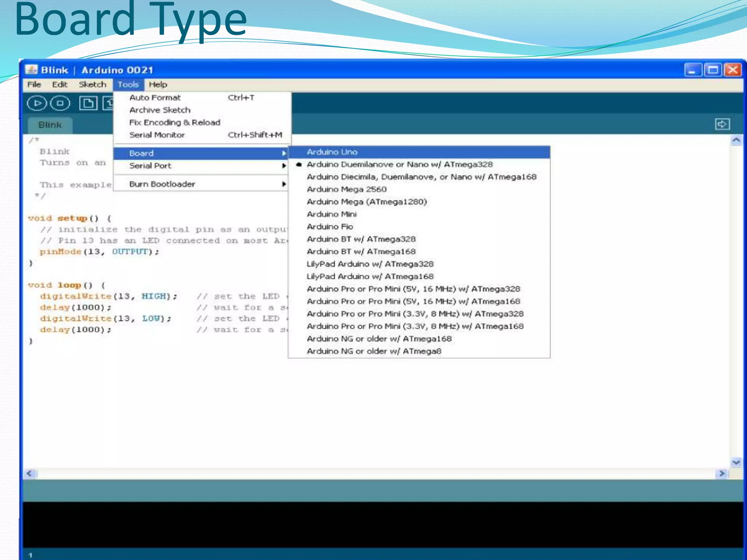Select Arduino Uno board option

(332, 152)
